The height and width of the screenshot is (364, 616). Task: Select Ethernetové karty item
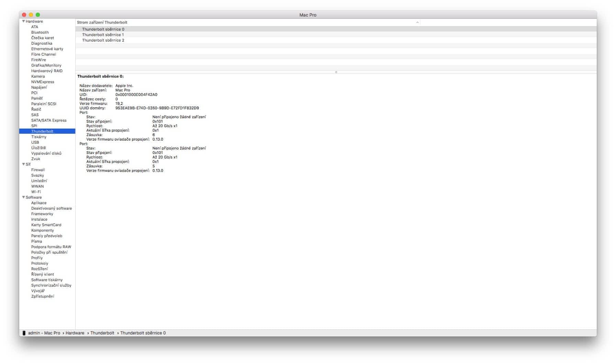click(x=47, y=49)
